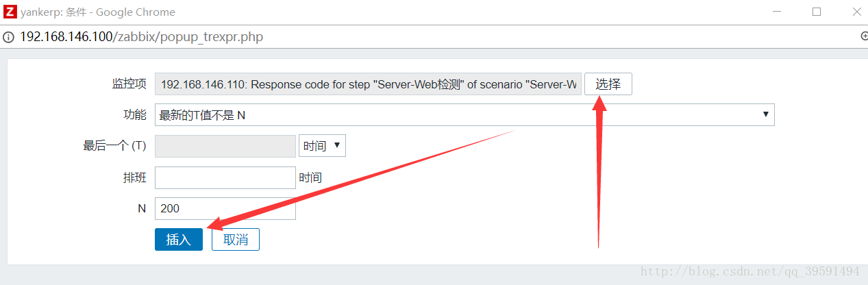Maximize the Chrome popup window
This screenshot has height=285, width=868.
(817, 12)
